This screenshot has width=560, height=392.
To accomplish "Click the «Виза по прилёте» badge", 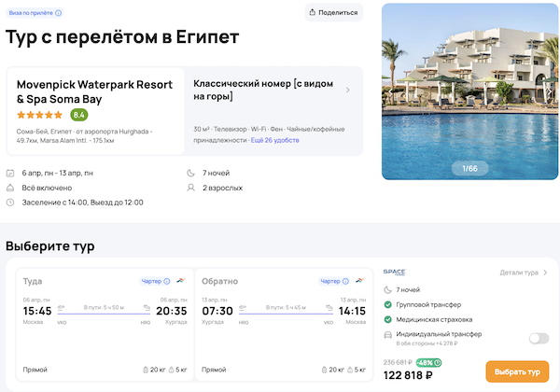I will (30, 13).
